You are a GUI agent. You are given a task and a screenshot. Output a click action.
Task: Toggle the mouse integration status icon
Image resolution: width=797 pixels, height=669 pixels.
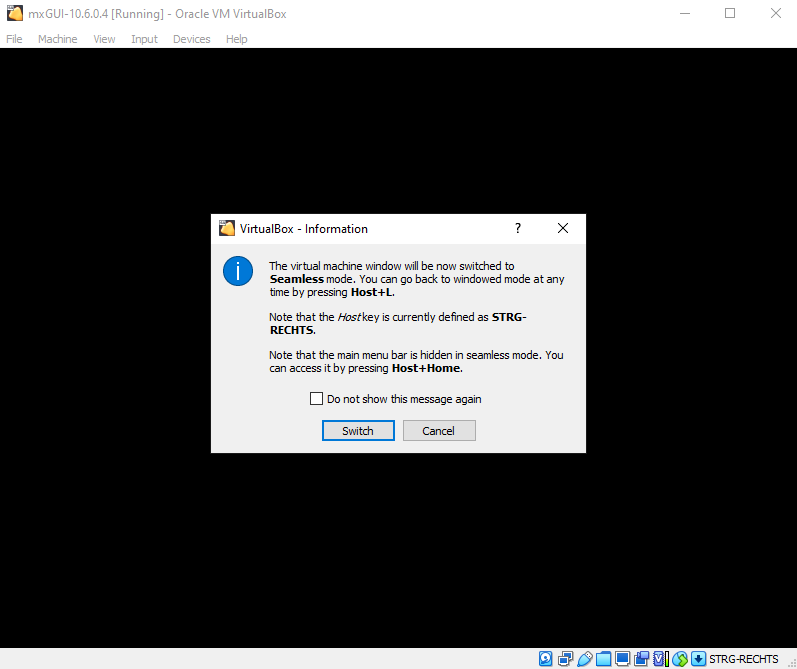click(x=679, y=658)
